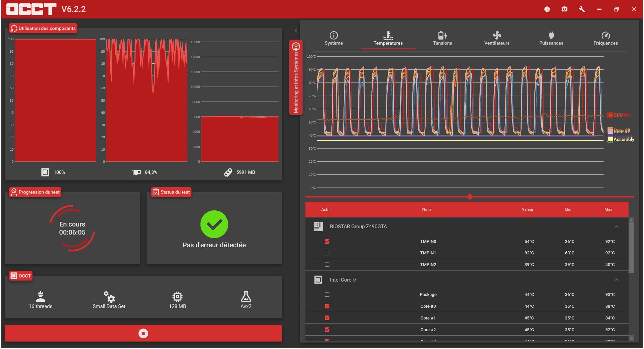The image size is (644, 349).
Task: Click the sensor list scrollbar down arrow
Action: pyautogui.click(x=632, y=338)
